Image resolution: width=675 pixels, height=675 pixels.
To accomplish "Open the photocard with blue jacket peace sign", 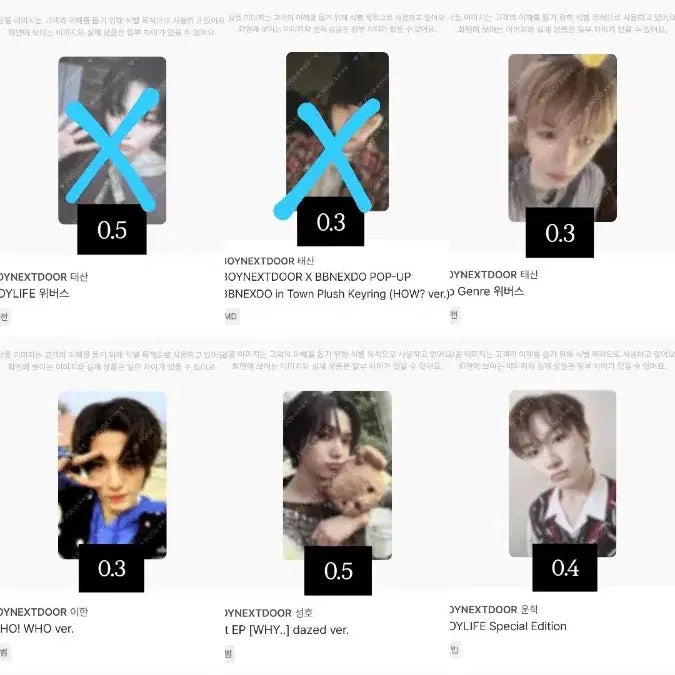I will tap(112, 475).
